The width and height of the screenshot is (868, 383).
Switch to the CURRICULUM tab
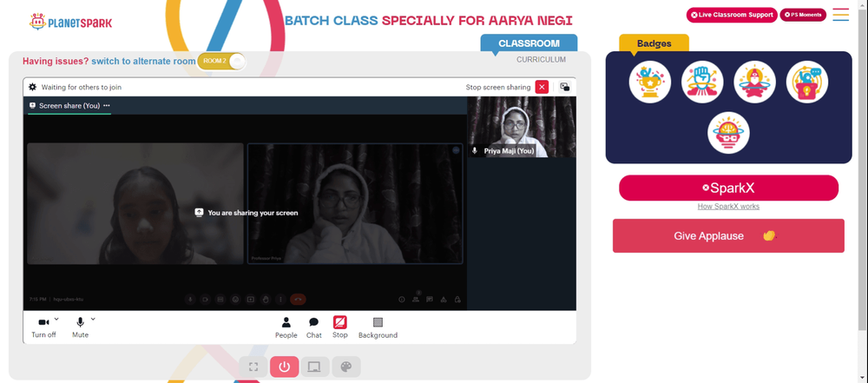[x=541, y=59]
